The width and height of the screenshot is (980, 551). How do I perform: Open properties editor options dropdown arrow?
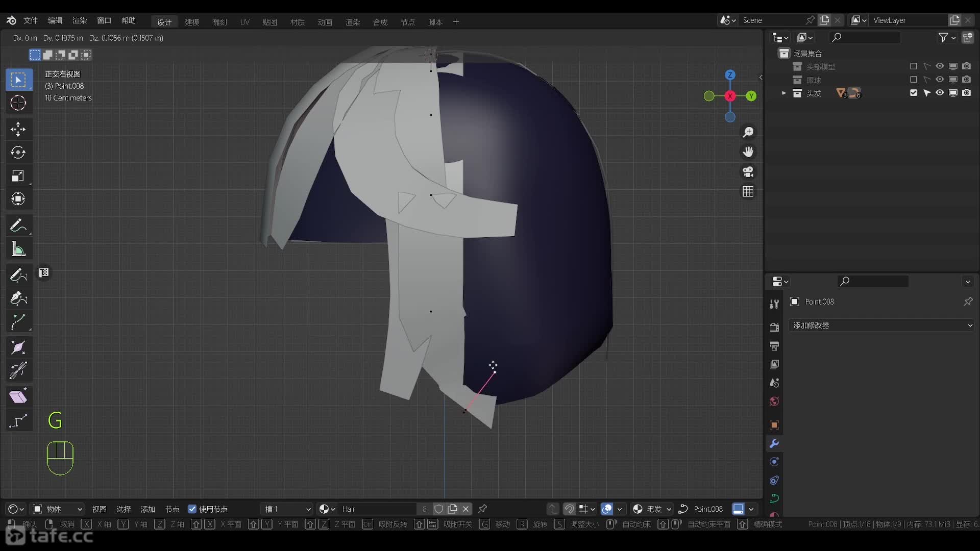[x=968, y=282]
